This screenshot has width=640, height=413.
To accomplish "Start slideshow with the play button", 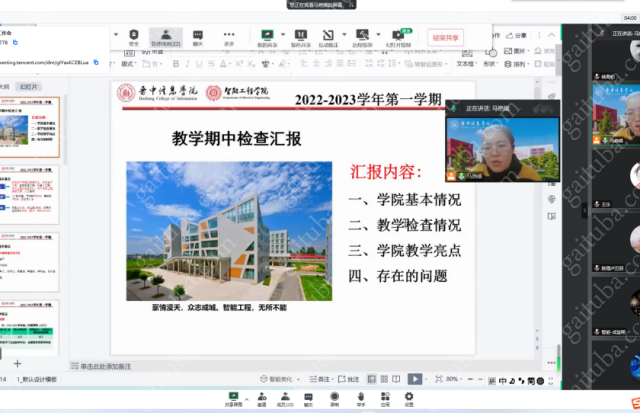I will 415,379.
